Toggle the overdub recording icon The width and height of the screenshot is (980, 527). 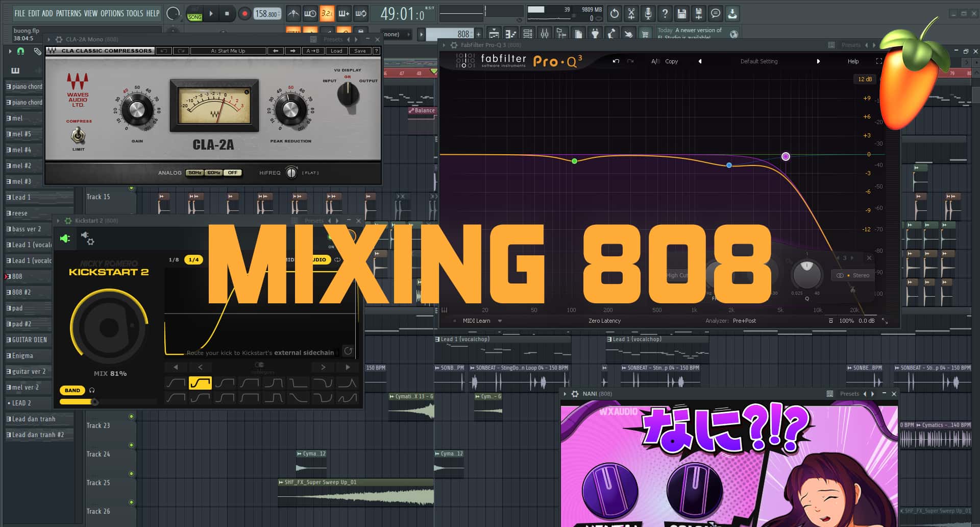(x=344, y=14)
